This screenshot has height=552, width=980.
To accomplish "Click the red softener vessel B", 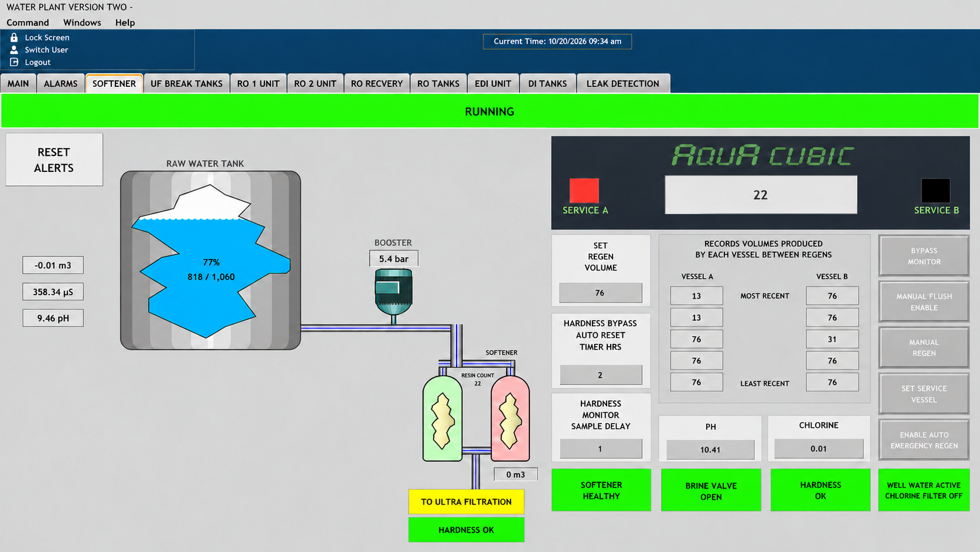I will 510,418.
